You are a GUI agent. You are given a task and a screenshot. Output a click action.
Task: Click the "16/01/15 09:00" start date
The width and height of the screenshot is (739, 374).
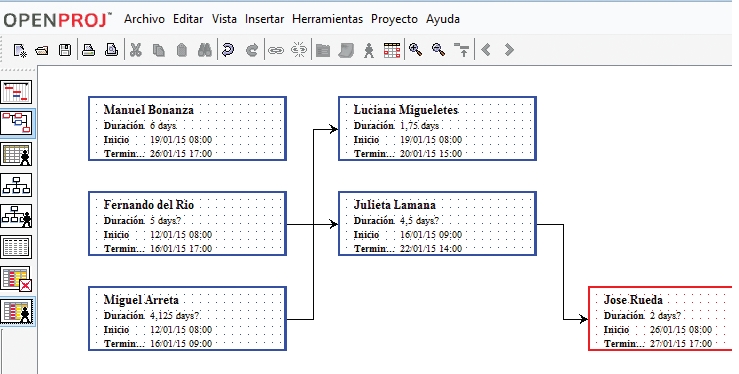[x=431, y=235]
